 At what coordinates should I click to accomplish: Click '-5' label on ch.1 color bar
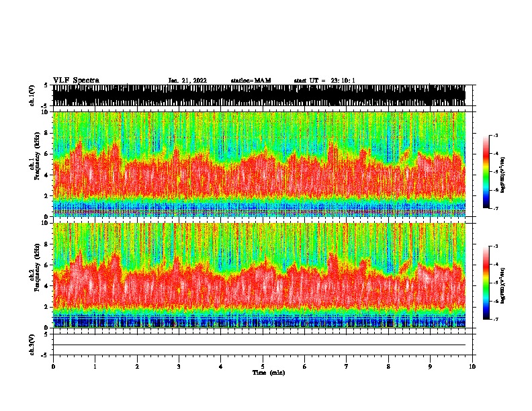click(x=496, y=172)
